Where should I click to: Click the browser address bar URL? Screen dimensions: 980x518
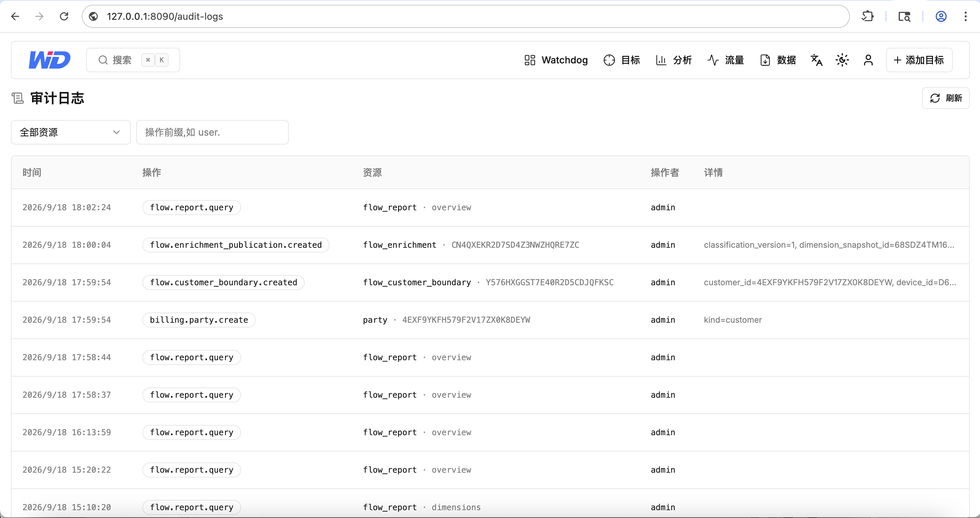[x=165, y=16]
